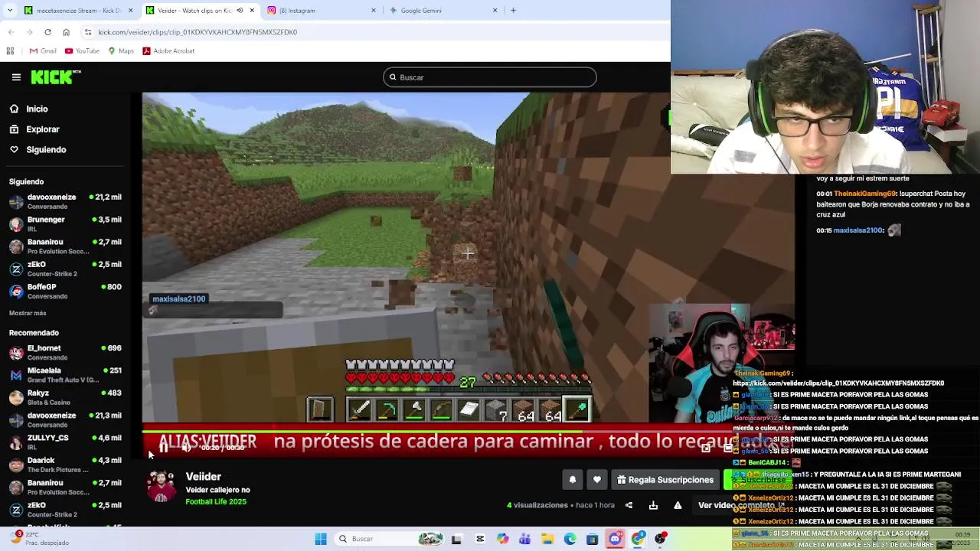Viewport: 980px width, 551px height.
Task: Open the tab search dropdown
Action: (10, 11)
